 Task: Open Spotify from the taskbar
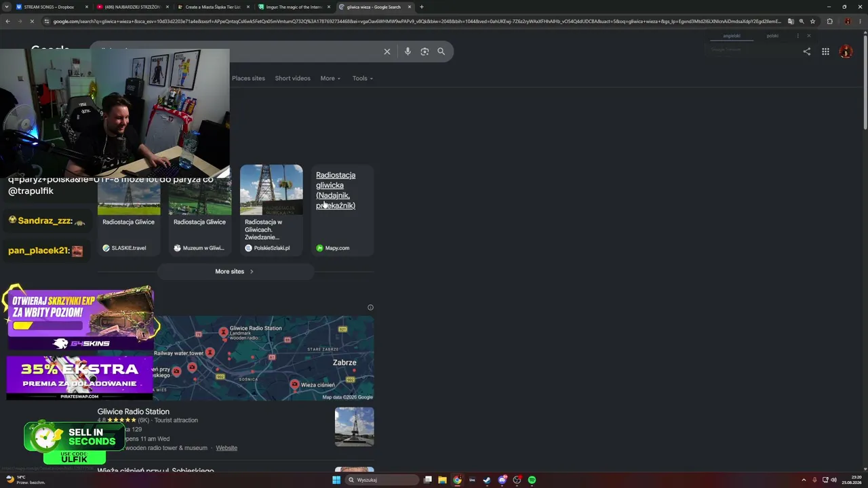click(x=532, y=480)
